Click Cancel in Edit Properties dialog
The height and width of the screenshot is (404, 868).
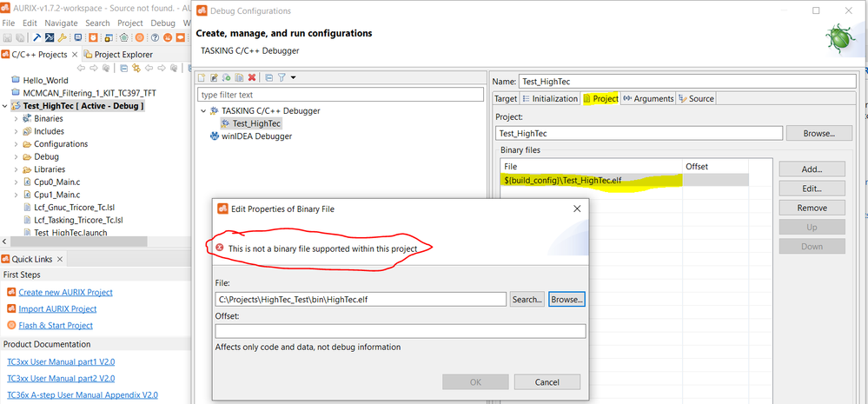pyautogui.click(x=547, y=382)
